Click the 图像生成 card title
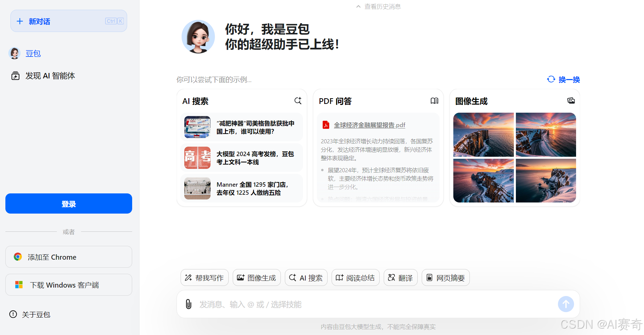This screenshot has height=335, width=644. tap(471, 101)
